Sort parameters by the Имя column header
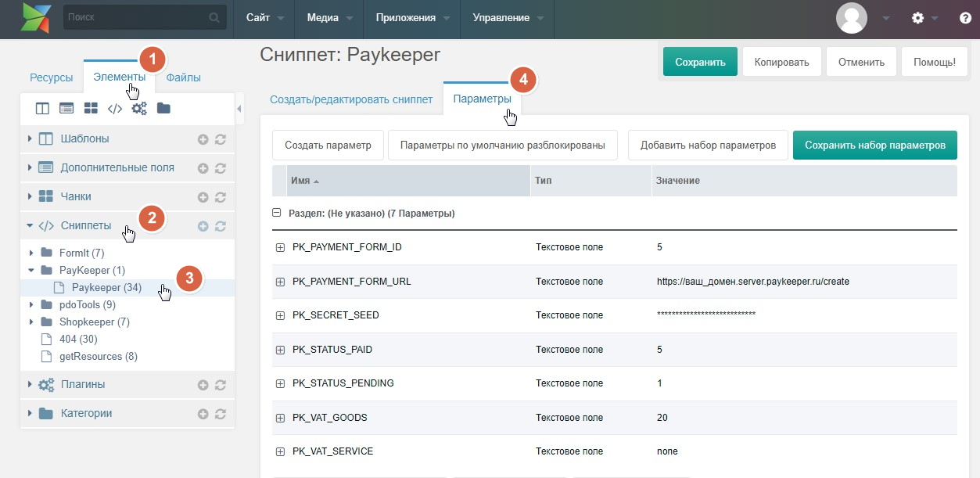Image resolution: width=980 pixels, height=478 pixels. click(408, 181)
